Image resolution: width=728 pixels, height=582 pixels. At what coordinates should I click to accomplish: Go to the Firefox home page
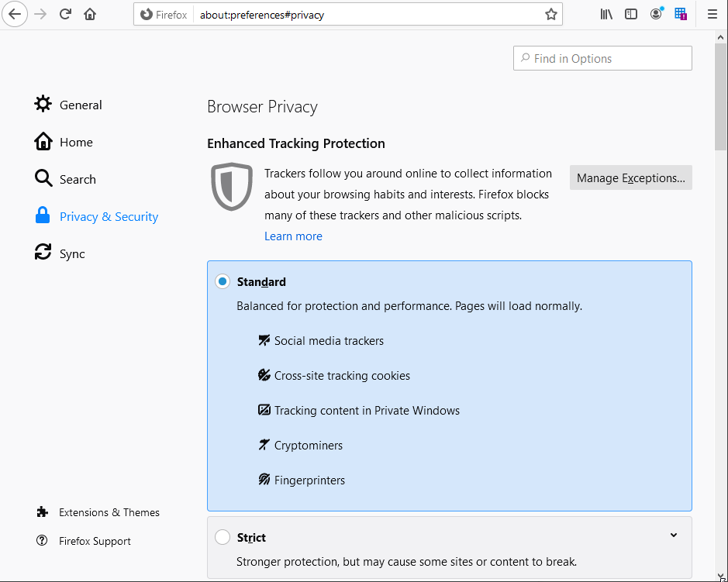(90, 14)
